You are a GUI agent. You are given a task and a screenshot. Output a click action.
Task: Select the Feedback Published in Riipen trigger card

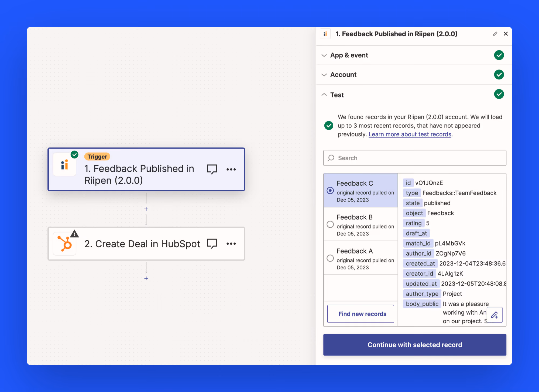tap(146, 169)
